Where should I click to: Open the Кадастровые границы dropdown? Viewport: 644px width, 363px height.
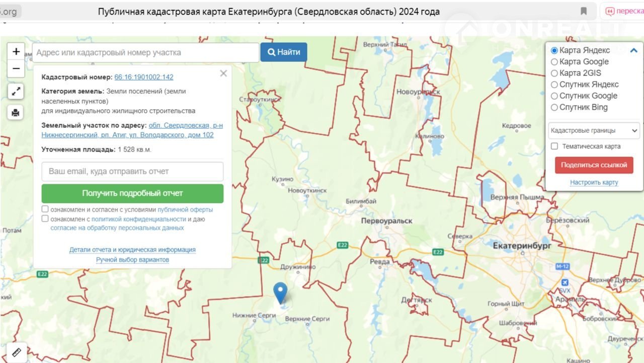[x=594, y=131]
